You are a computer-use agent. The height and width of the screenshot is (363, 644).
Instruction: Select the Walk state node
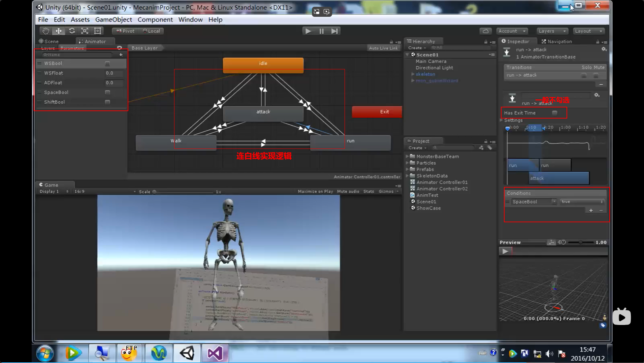click(176, 143)
